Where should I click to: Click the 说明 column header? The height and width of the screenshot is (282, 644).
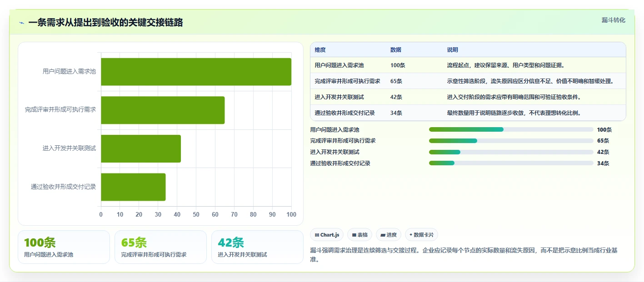click(x=453, y=50)
